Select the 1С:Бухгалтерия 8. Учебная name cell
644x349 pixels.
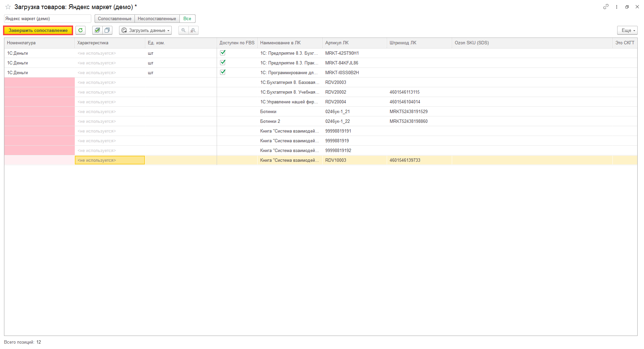pos(290,92)
